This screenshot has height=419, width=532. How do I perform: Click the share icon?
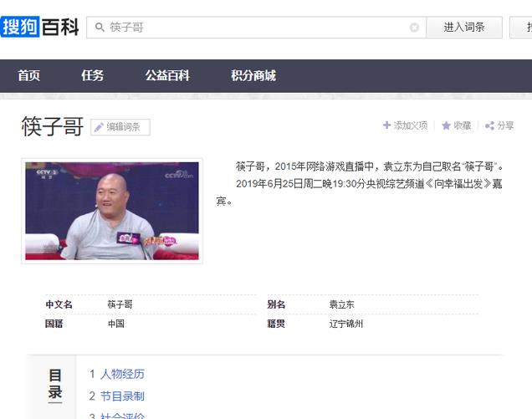pos(489,125)
